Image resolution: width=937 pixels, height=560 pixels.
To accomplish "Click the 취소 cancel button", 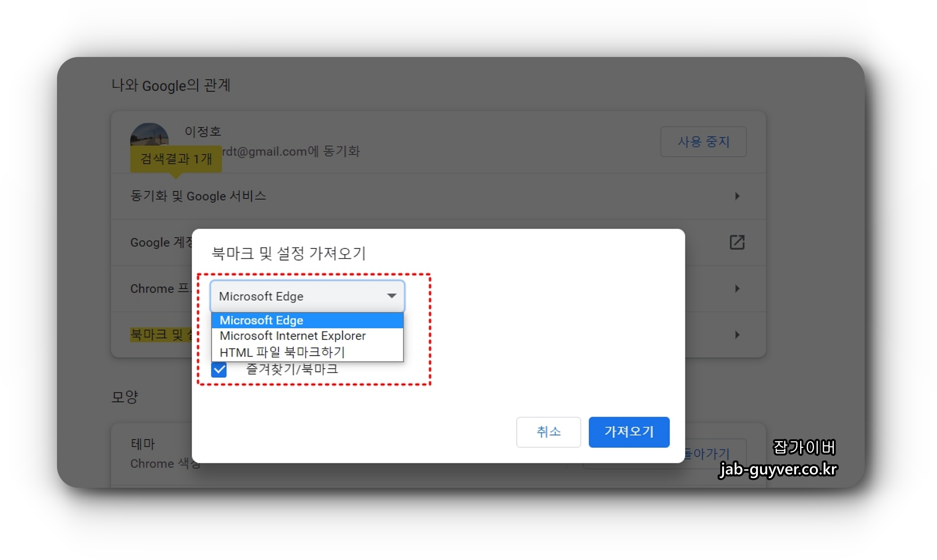I will [548, 432].
